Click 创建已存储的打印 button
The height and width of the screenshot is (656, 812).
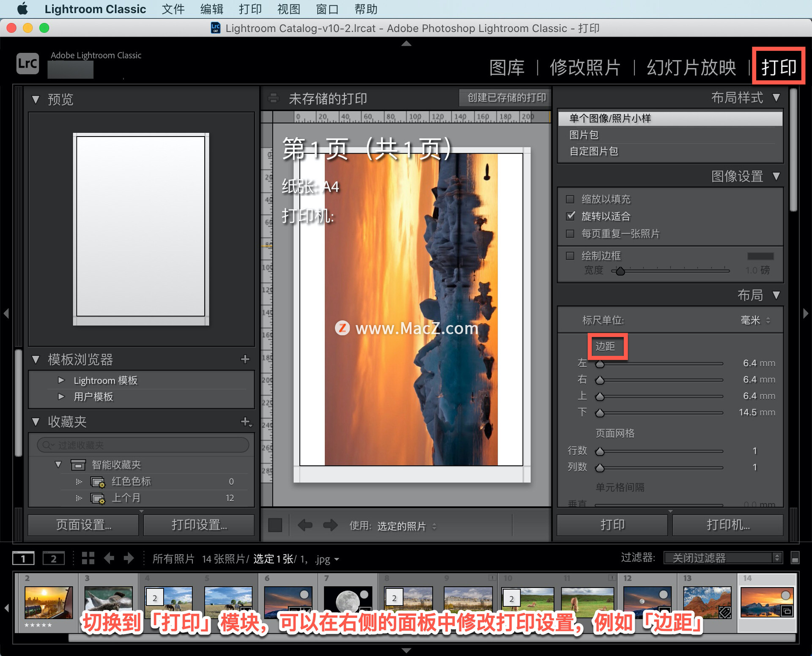click(x=506, y=98)
